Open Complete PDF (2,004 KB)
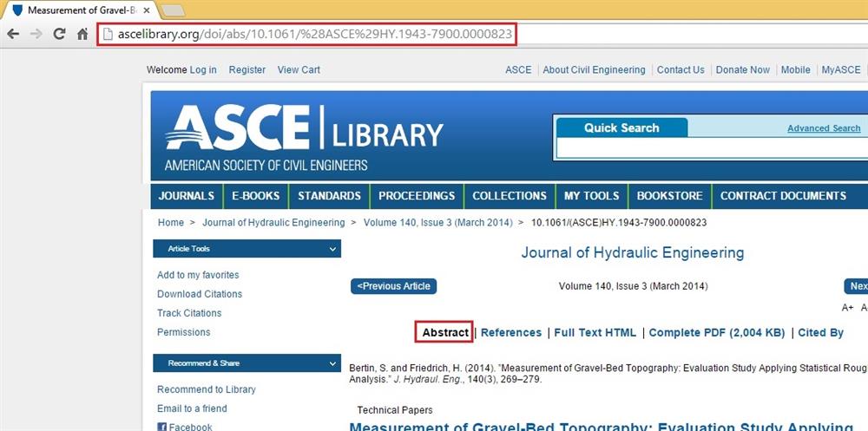Image resolution: width=868 pixels, height=431 pixels. click(717, 332)
